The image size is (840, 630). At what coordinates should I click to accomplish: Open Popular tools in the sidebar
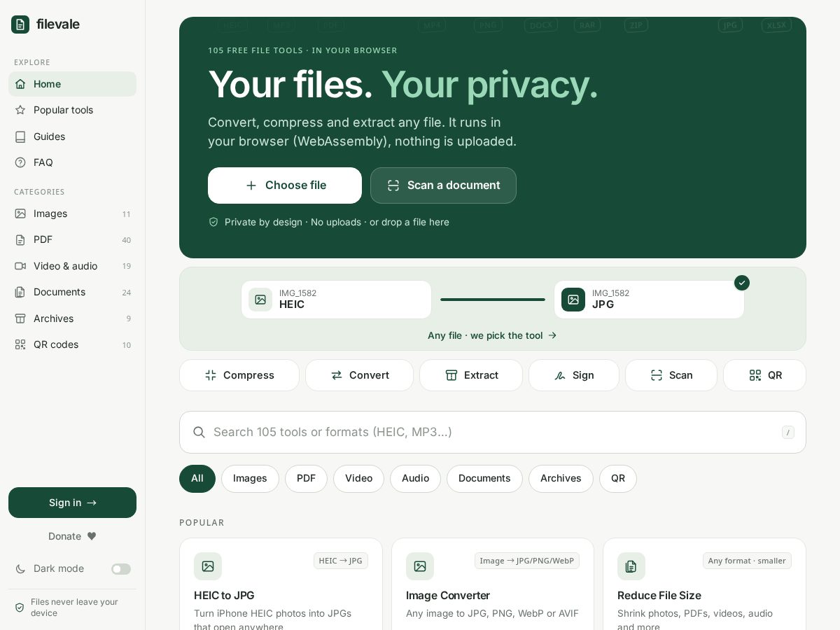tap(72, 110)
